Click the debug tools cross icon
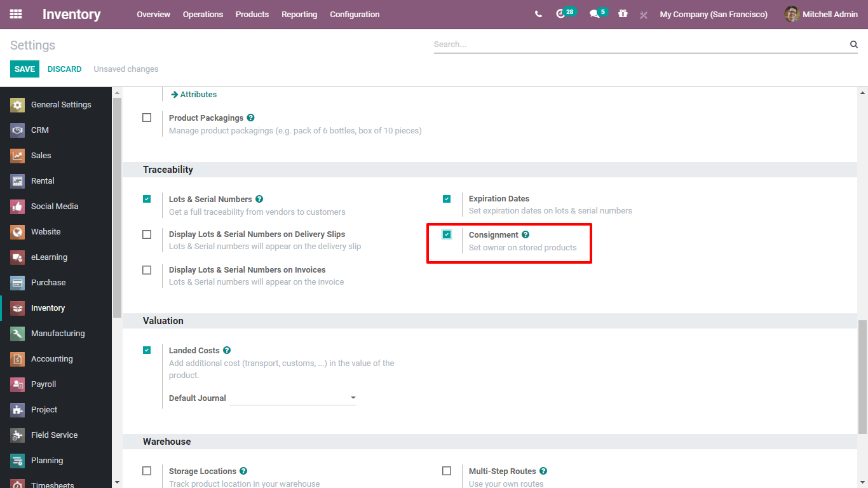868x488 pixels. (644, 15)
